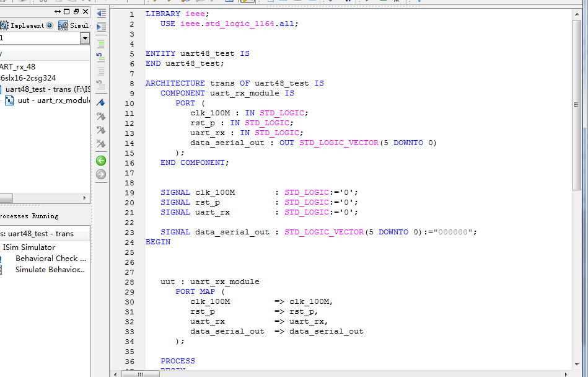
Task: Click SIGNAL data_serial_out declaration line
Action: pos(318,232)
